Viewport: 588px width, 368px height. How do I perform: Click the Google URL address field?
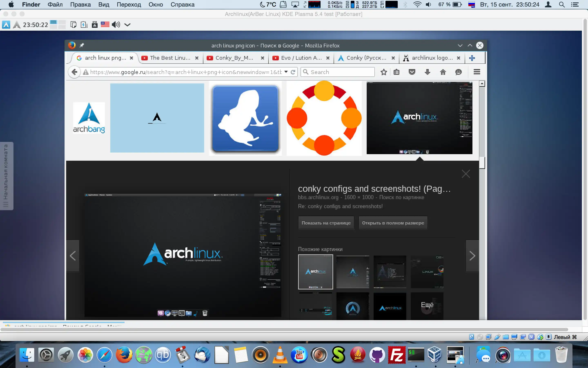tap(186, 72)
